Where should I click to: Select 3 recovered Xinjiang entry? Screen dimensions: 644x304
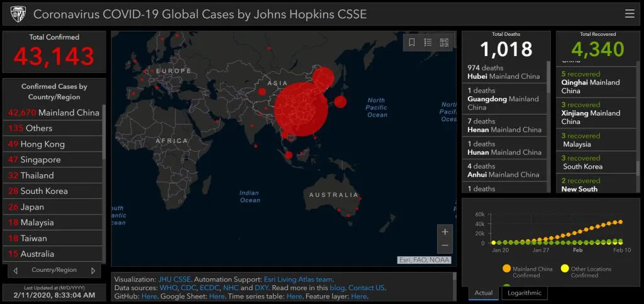pos(596,113)
